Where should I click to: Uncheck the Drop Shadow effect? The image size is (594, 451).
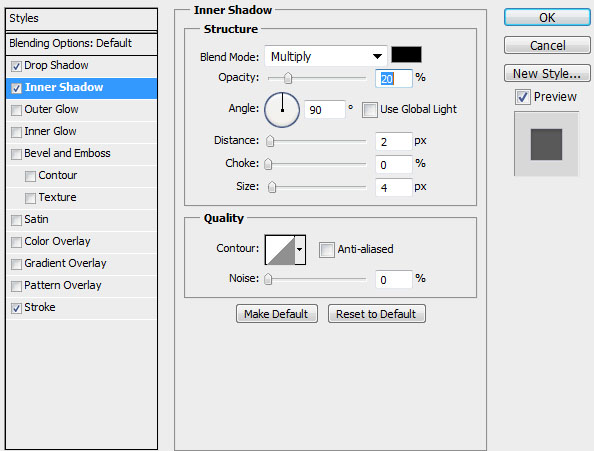click(x=16, y=66)
